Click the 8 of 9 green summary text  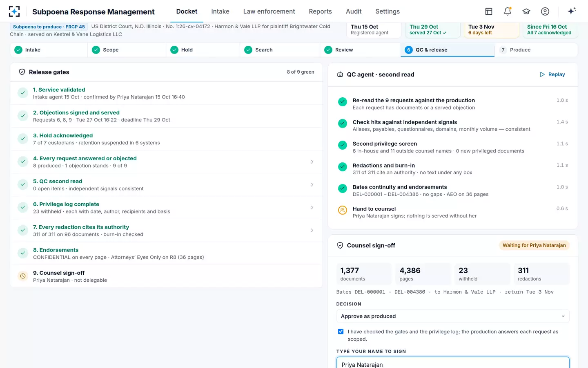tap(301, 72)
